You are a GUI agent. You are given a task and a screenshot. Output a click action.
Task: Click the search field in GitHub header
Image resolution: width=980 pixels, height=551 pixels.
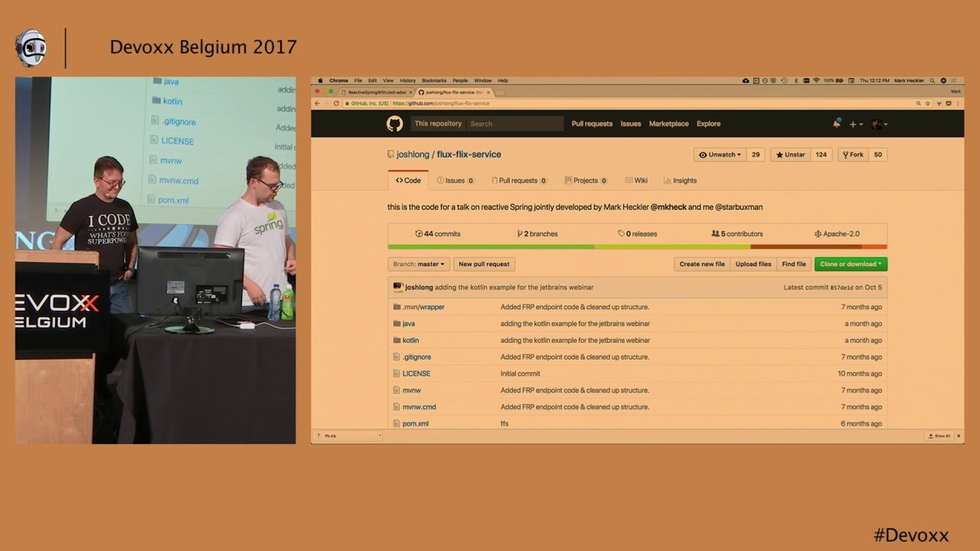pyautogui.click(x=515, y=124)
